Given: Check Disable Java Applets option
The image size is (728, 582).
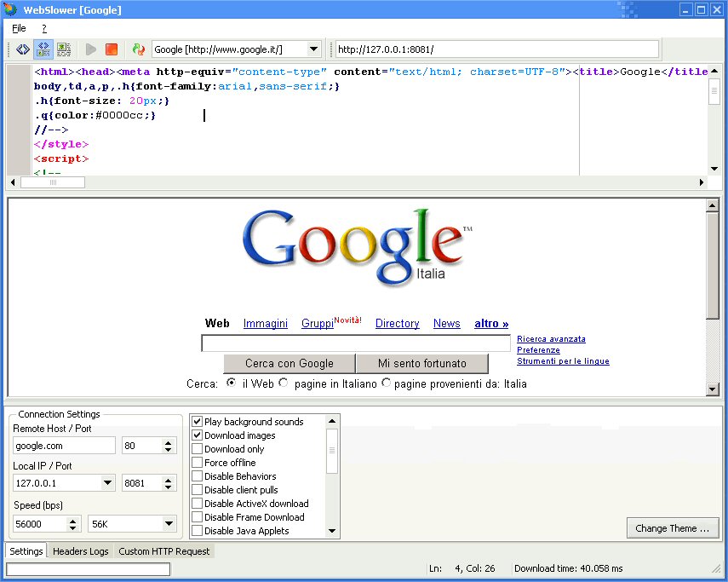Looking at the screenshot, I should coord(197,531).
